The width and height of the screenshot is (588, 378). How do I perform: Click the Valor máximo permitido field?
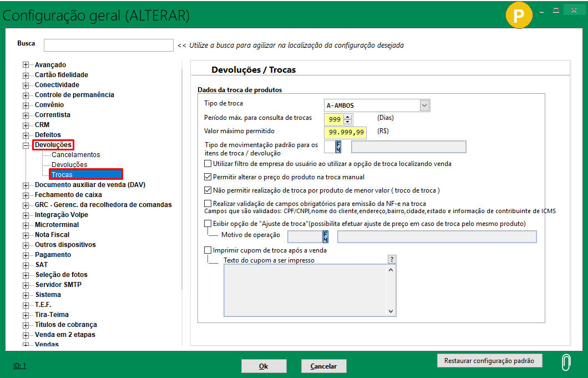coord(346,132)
